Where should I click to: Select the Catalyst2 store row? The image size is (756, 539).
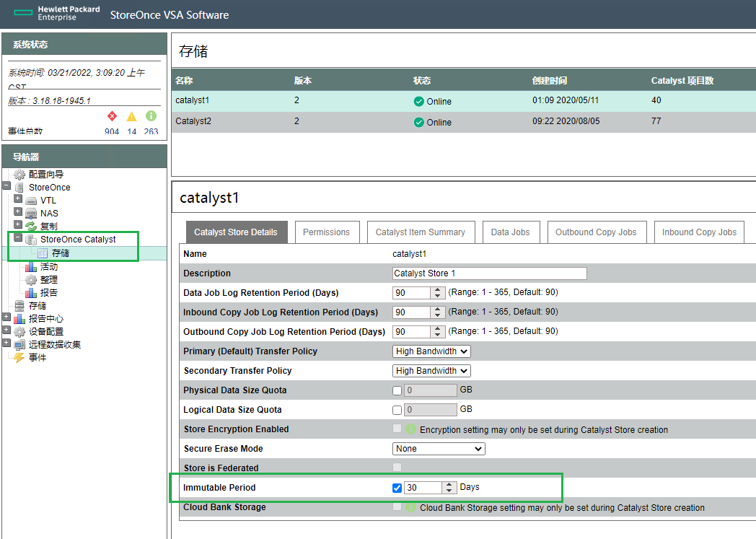coord(463,121)
